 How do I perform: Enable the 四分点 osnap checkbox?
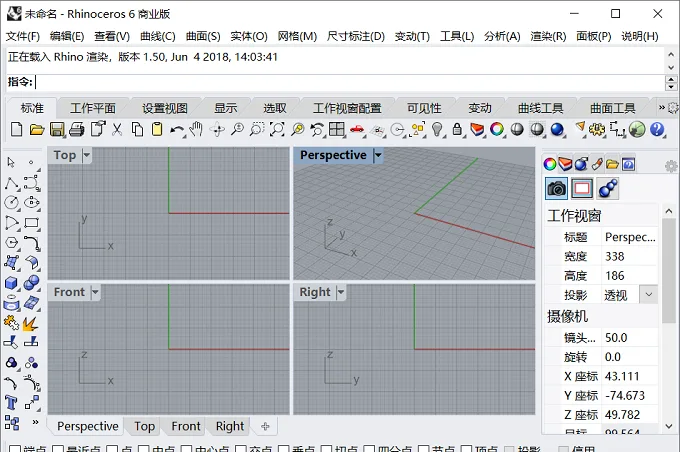pyautogui.click(x=369, y=449)
